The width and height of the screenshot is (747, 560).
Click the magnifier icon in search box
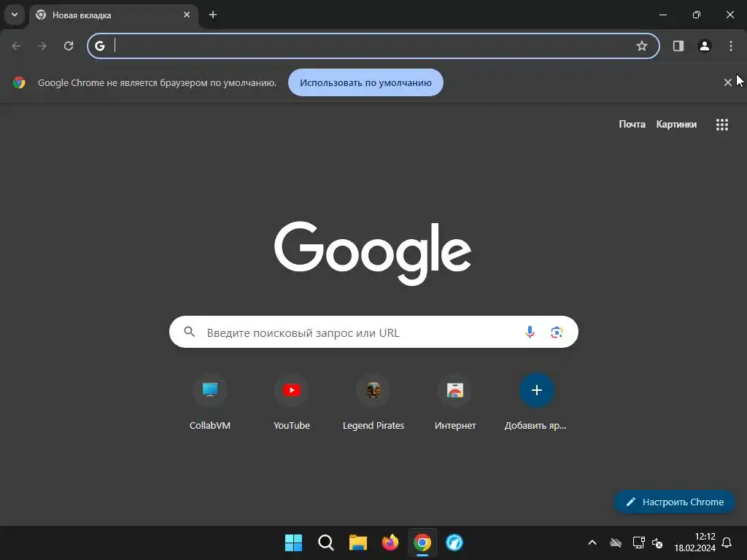189,332
